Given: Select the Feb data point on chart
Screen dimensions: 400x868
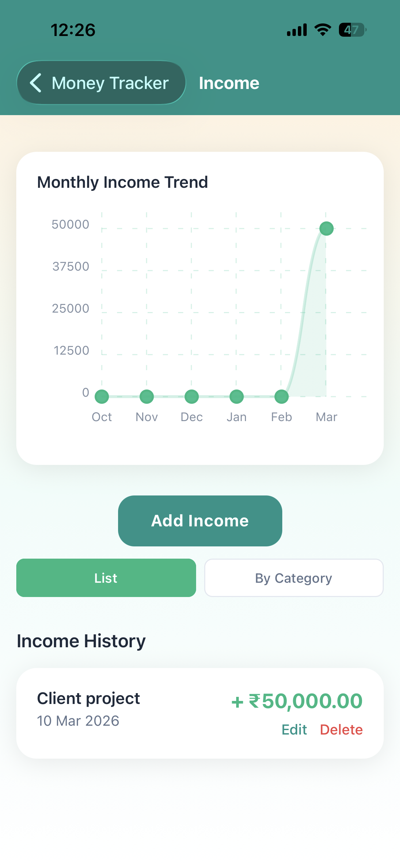Looking at the screenshot, I should click(281, 396).
